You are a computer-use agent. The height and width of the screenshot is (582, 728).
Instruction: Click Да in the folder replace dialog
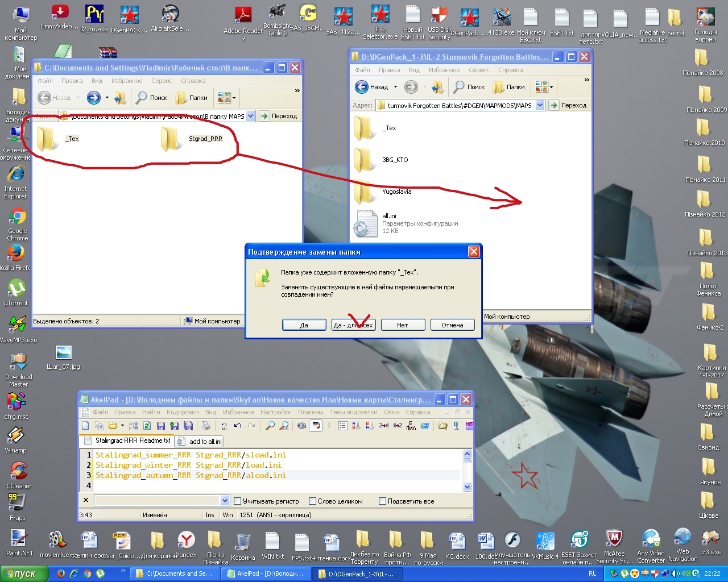pos(304,325)
